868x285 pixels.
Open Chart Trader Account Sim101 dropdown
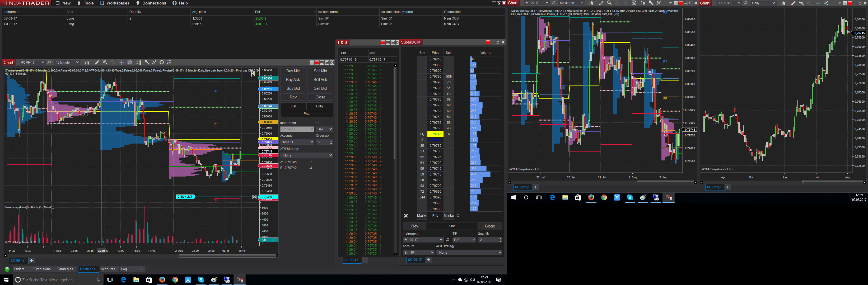pyautogui.click(x=297, y=142)
